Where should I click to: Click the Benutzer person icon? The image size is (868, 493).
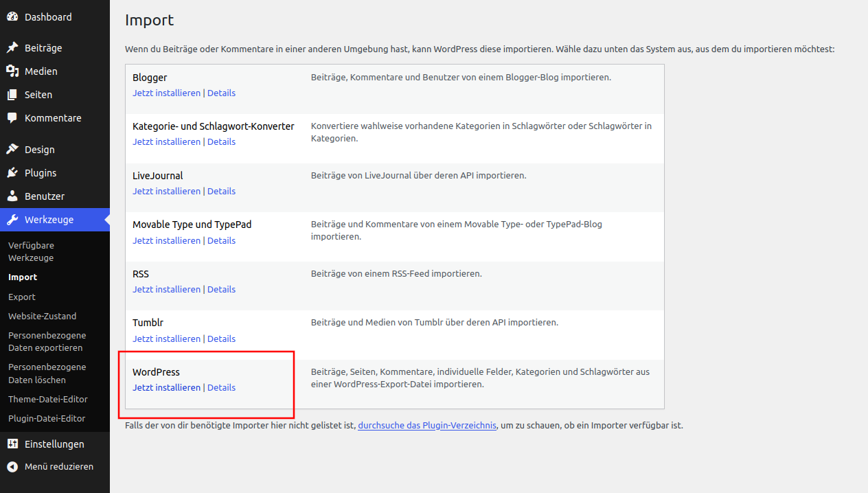click(x=12, y=196)
